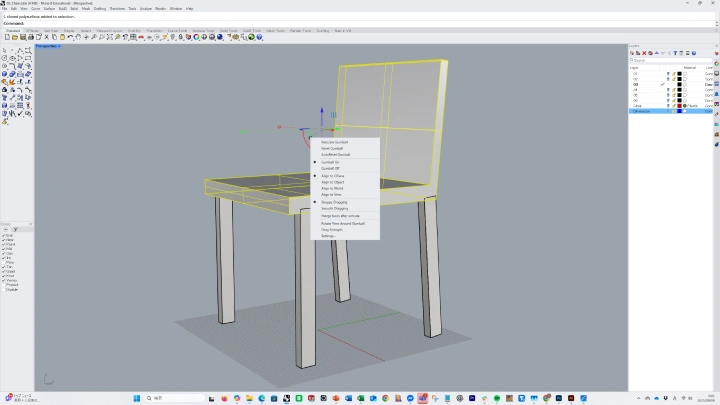The width and height of the screenshot is (720, 405).
Task: Open the Windows Start button
Action: [x=136, y=398]
